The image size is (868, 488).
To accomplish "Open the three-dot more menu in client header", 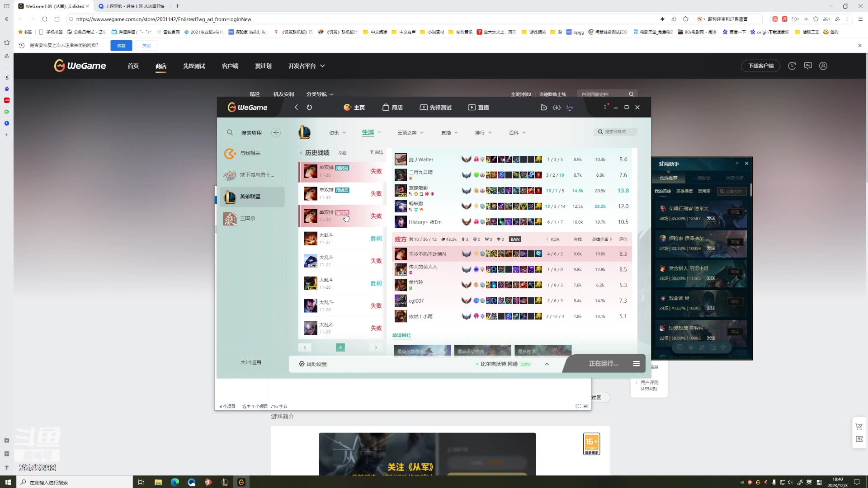I will [x=605, y=107].
